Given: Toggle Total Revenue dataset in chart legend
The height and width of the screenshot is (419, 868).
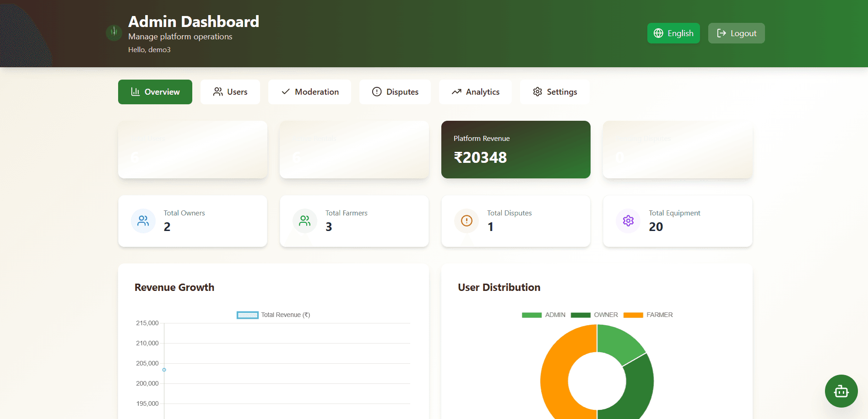Looking at the screenshot, I should (x=248, y=315).
